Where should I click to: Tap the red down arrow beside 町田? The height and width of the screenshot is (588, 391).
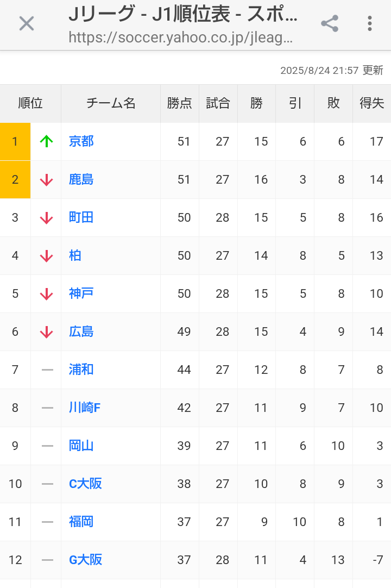click(x=47, y=217)
